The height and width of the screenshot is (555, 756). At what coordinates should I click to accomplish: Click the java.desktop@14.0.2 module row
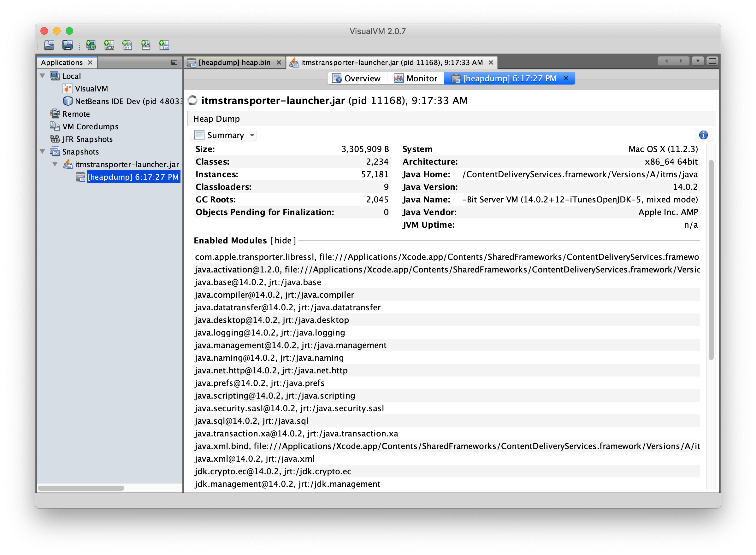pyautogui.click(x=447, y=320)
